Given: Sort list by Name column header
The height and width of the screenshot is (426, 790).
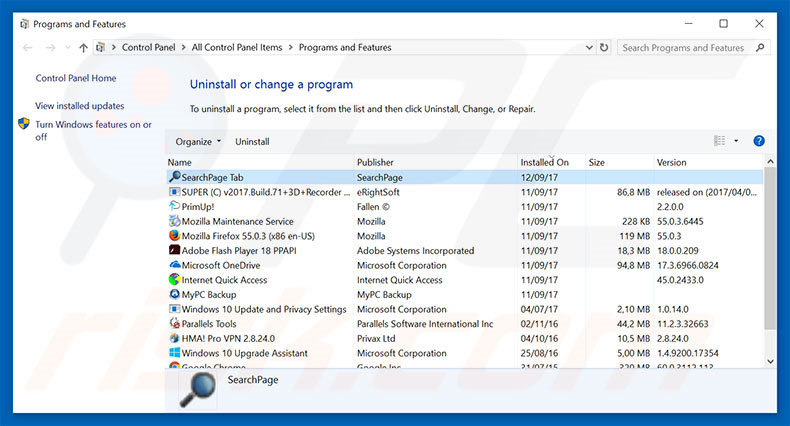Looking at the screenshot, I should (180, 162).
